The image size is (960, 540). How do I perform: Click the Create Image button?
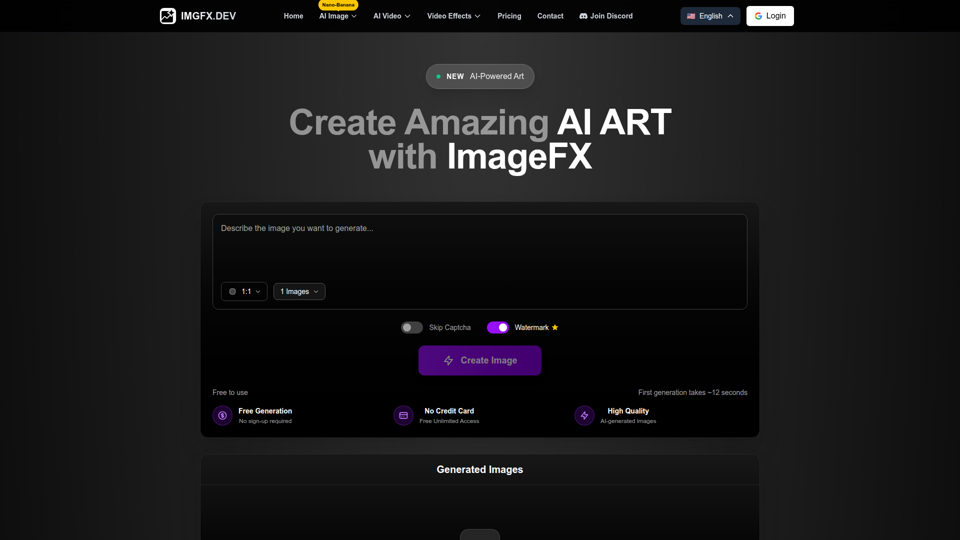480,361
